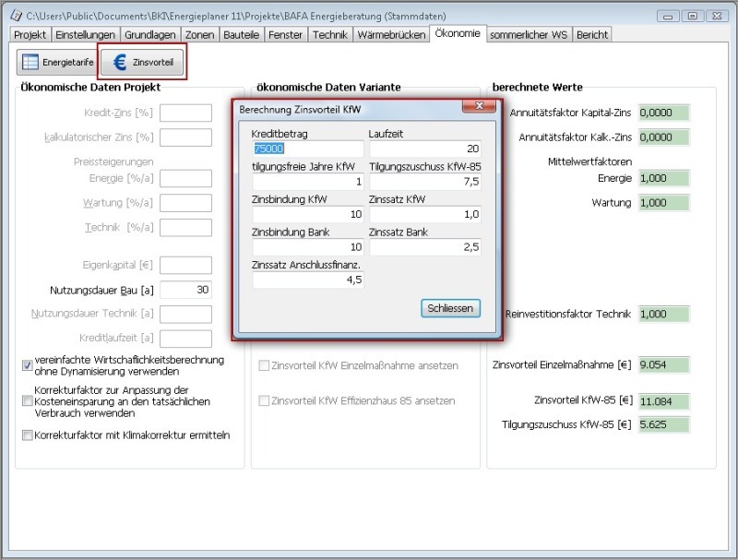Image resolution: width=738 pixels, height=560 pixels.
Task: Click the kalkulatorischer Zins [%] field
Action: 186,137
